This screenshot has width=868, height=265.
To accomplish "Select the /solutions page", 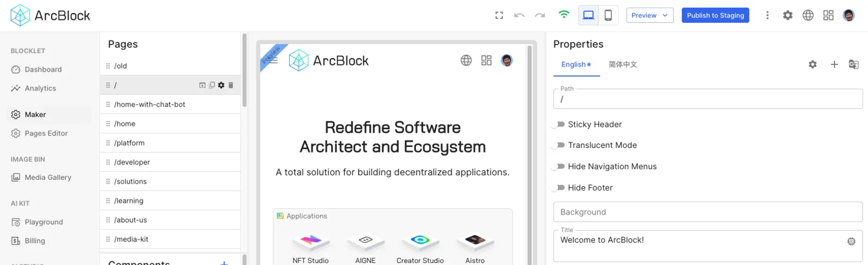I will [x=170, y=182].
